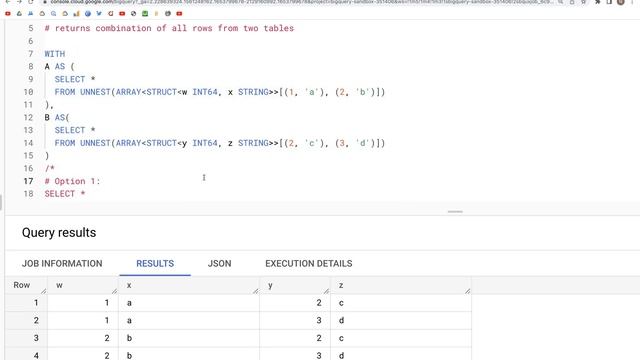Image resolution: width=640 pixels, height=360 pixels.
Task: Click the editor/results pane divider handle
Action: (455, 212)
